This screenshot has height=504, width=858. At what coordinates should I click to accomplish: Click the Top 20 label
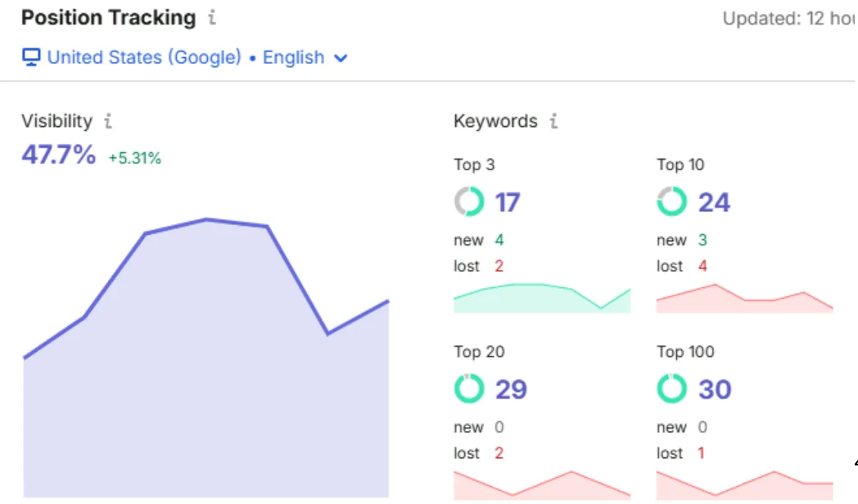click(479, 352)
